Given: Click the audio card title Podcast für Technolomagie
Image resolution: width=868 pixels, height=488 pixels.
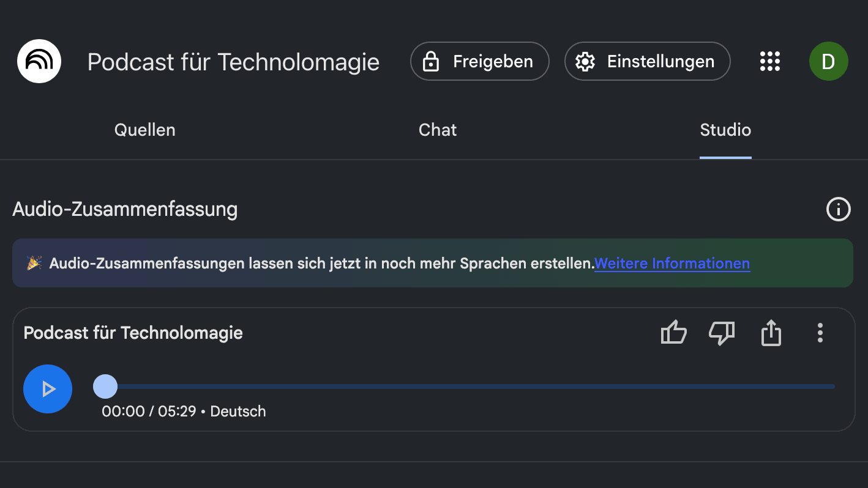Looking at the screenshot, I should pyautogui.click(x=133, y=333).
